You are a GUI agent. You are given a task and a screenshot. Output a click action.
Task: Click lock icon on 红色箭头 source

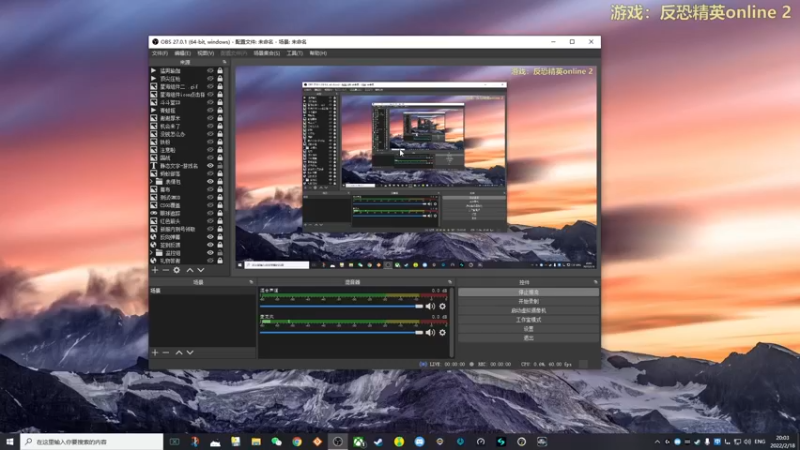[220, 221]
